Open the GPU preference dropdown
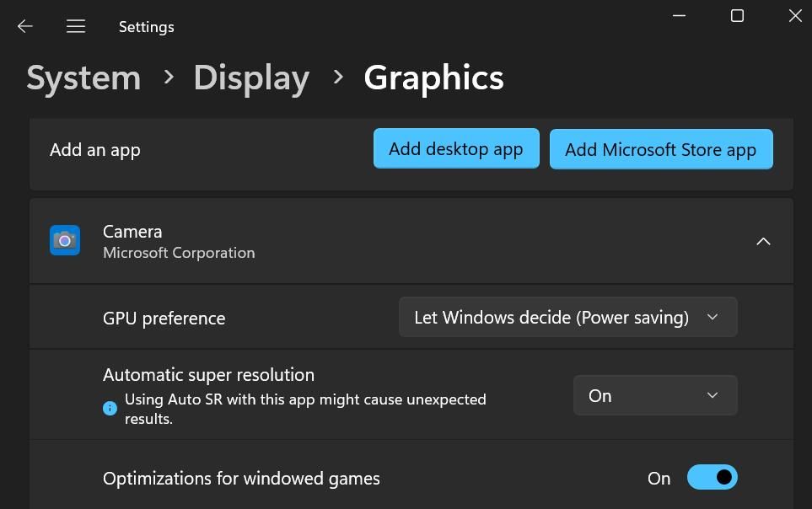The width and height of the screenshot is (812, 509). point(567,318)
